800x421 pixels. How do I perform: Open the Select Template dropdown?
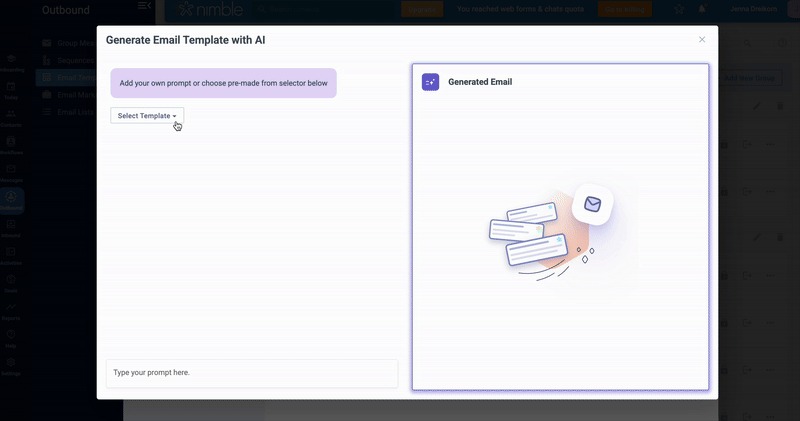point(147,116)
